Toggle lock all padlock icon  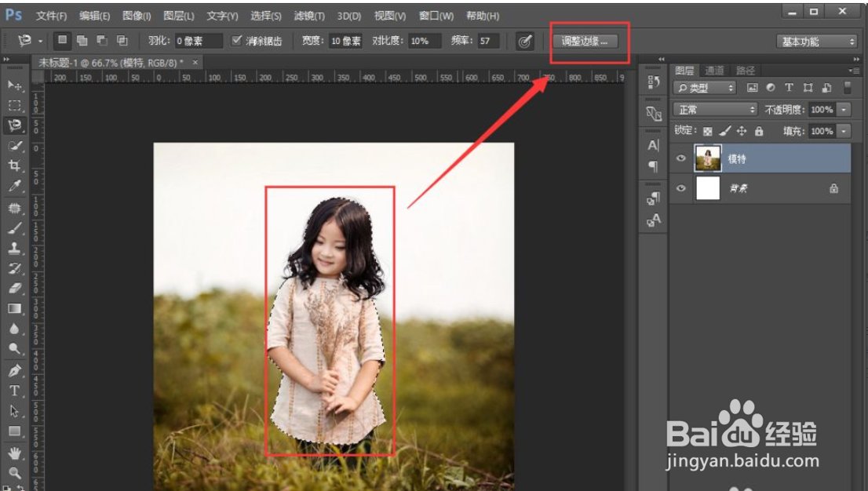tap(759, 131)
